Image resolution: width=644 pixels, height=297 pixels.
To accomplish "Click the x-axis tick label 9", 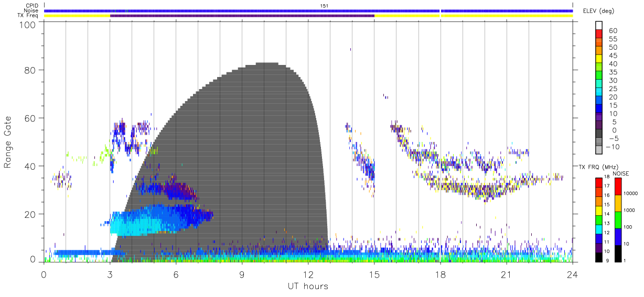I will [x=242, y=274].
